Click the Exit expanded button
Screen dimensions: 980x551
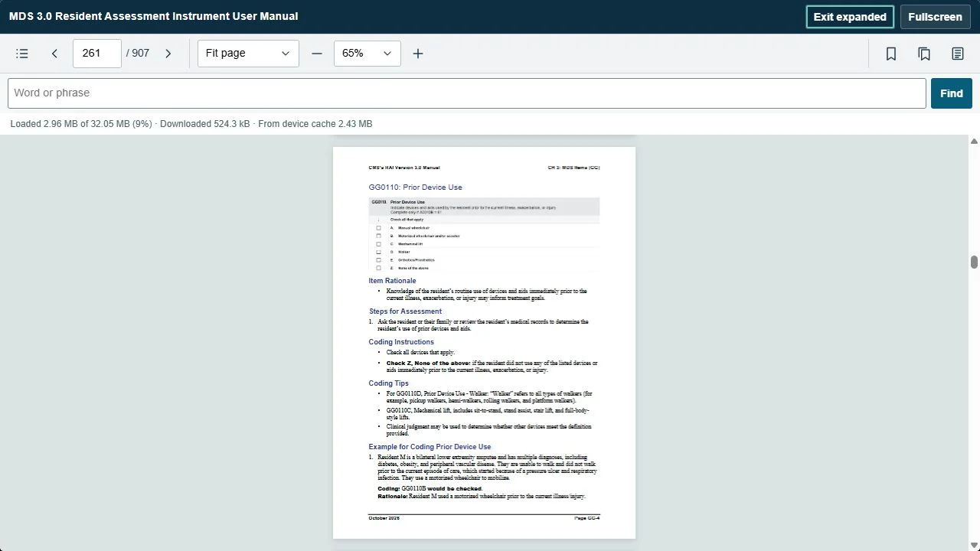(850, 17)
